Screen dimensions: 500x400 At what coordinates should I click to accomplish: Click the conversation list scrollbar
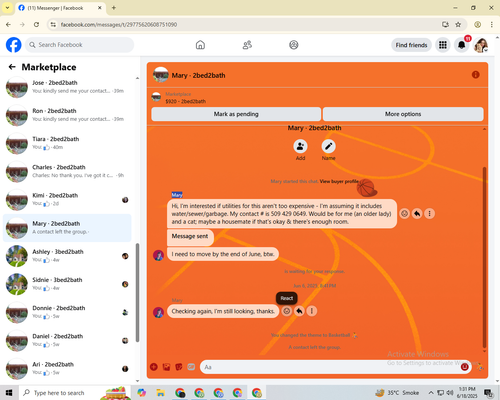pos(137,293)
